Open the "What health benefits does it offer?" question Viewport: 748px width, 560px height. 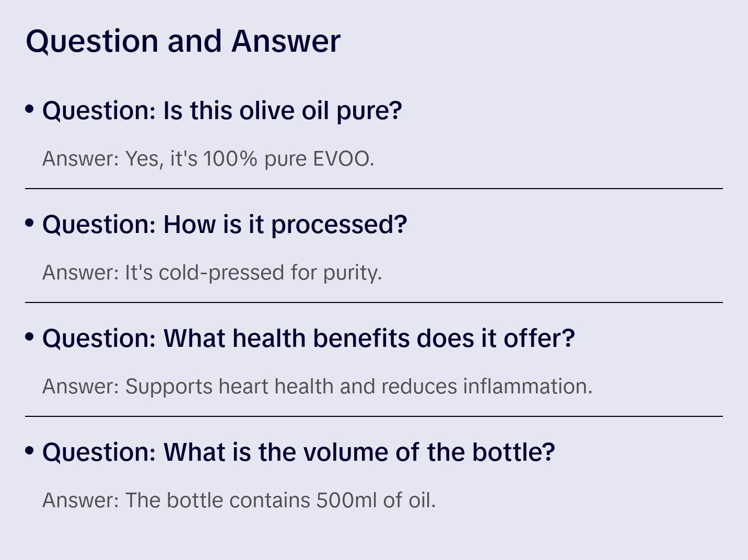click(308, 339)
